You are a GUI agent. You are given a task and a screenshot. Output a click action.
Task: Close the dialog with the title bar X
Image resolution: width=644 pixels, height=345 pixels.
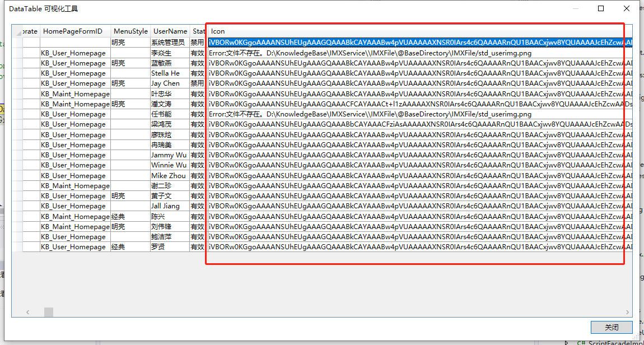click(627, 8)
